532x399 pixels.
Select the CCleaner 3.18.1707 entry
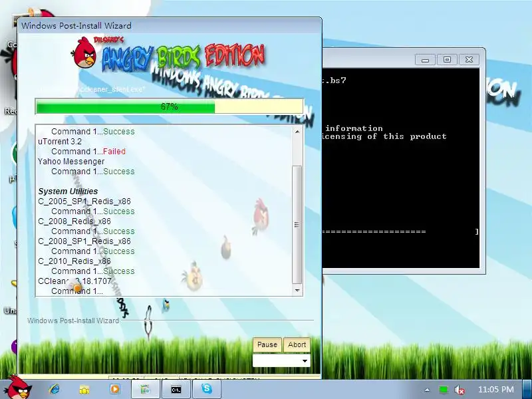coord(74,281)
